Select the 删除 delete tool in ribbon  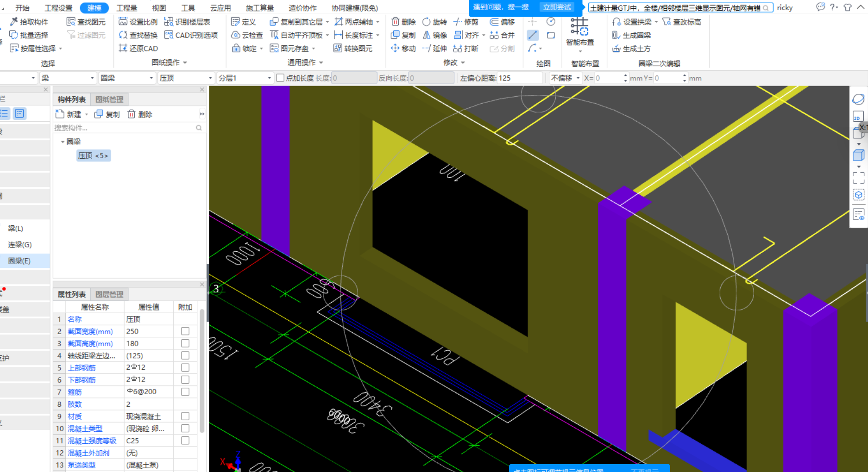[x=403, y=22]
